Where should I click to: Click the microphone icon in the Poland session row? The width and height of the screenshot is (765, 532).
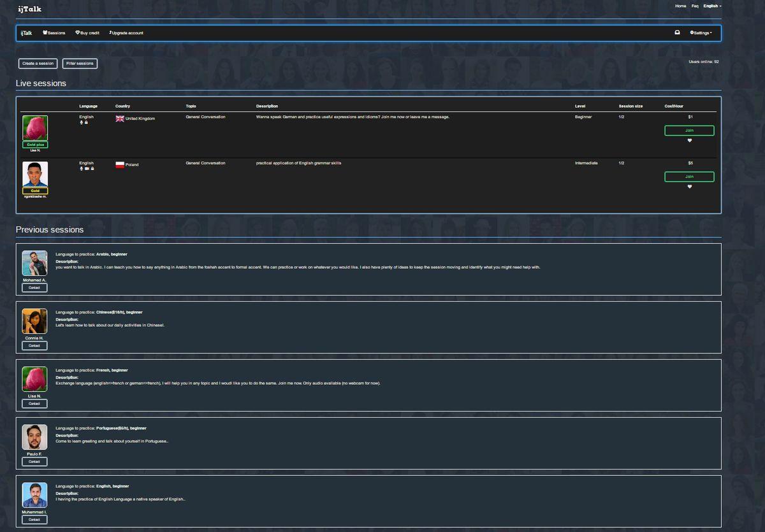coord(81,168)
